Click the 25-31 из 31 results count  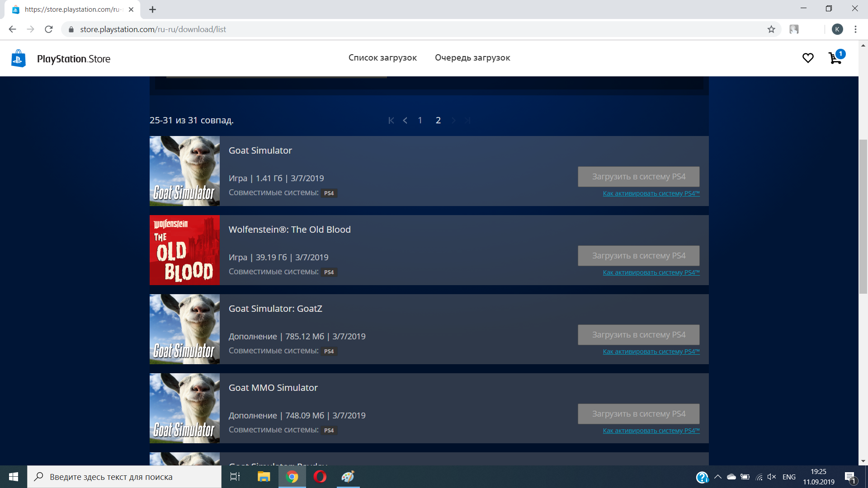(192, 120)
